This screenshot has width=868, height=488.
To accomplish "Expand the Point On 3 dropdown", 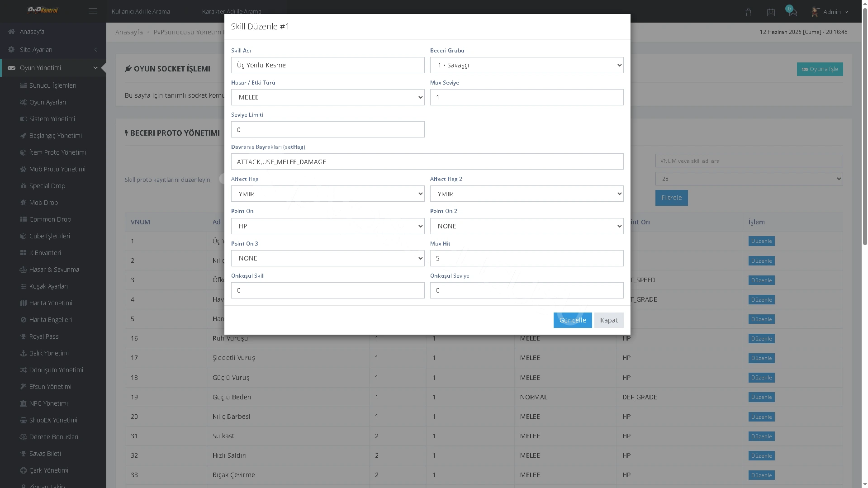I will [x=327, y=258].
